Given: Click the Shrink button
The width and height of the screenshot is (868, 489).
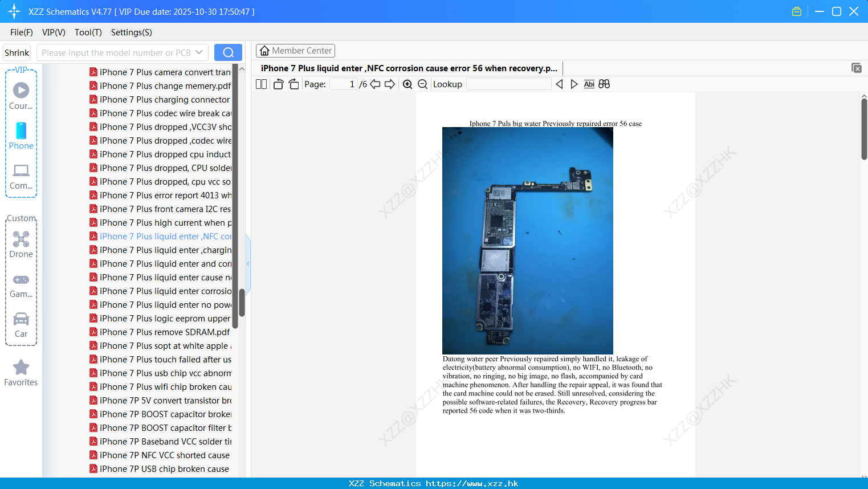Looking at the screenshot, I should [x=17, y=52].
